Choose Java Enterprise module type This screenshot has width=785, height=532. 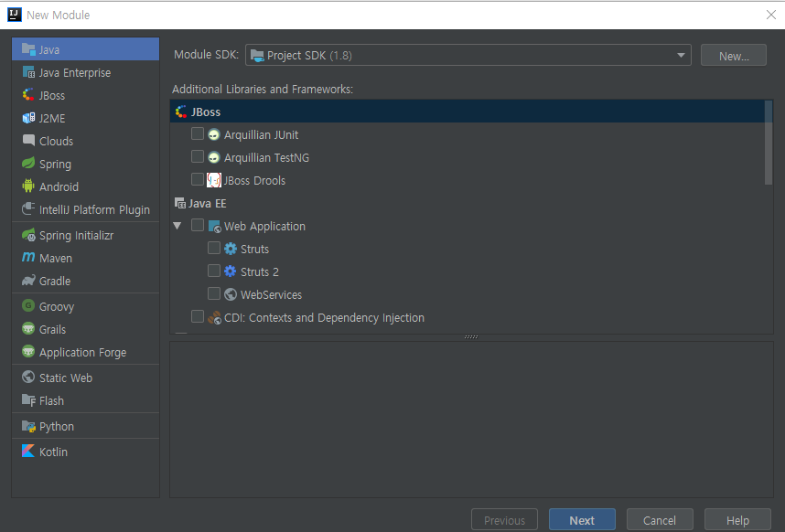pyautogui.click(x=86, y=72)
